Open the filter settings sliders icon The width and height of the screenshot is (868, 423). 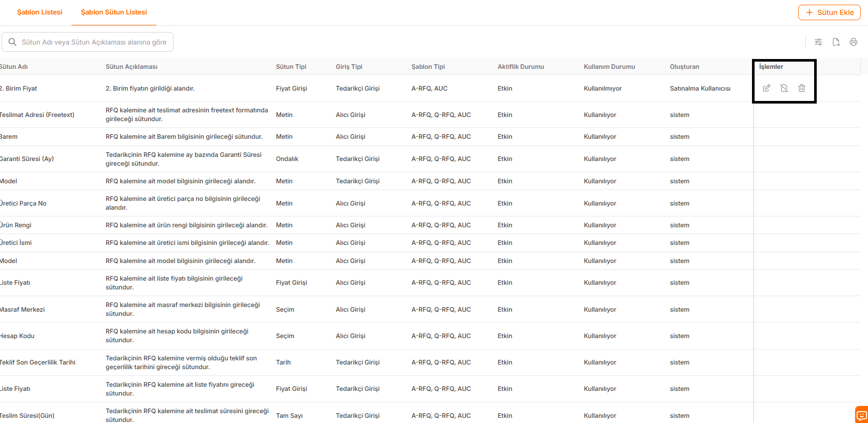coord(818,42)
